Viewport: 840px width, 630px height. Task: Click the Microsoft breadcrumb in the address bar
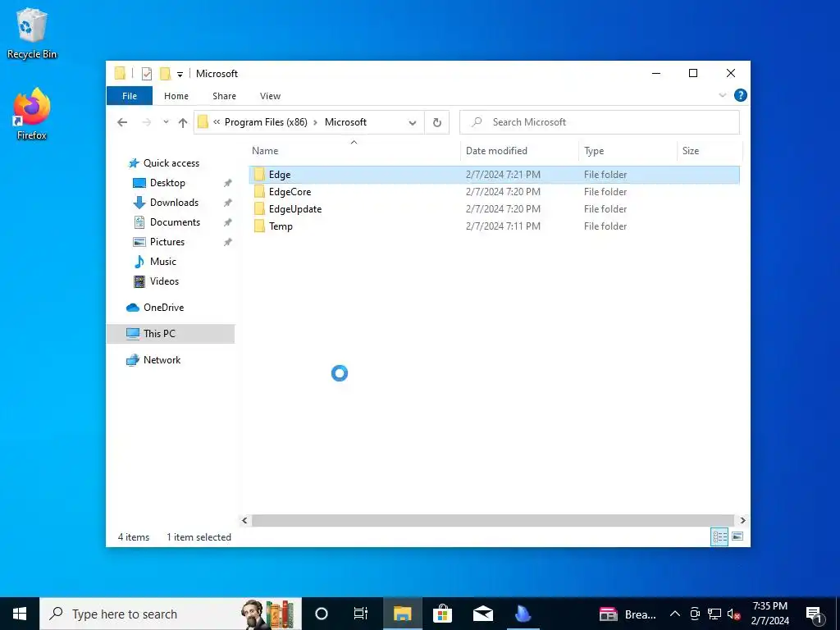pyautogui.click(x=345, y=122)
